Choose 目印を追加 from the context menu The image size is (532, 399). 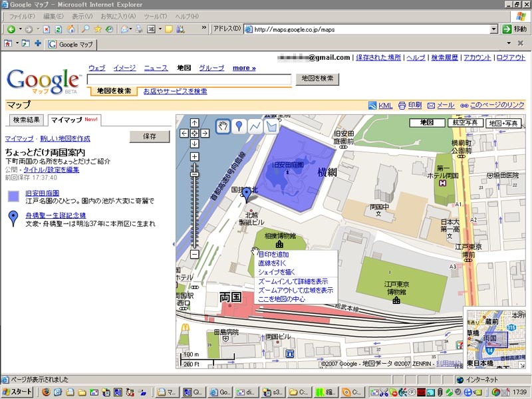[273, 255]
